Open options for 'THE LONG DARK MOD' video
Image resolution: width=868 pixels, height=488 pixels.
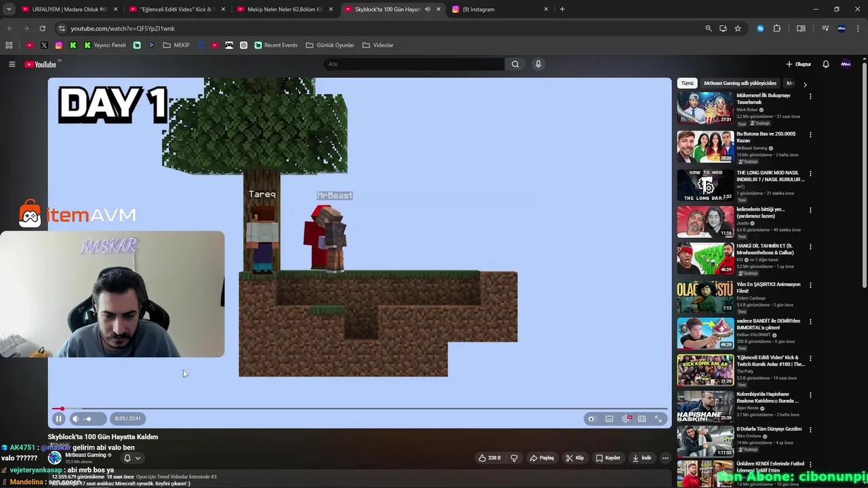810,174
